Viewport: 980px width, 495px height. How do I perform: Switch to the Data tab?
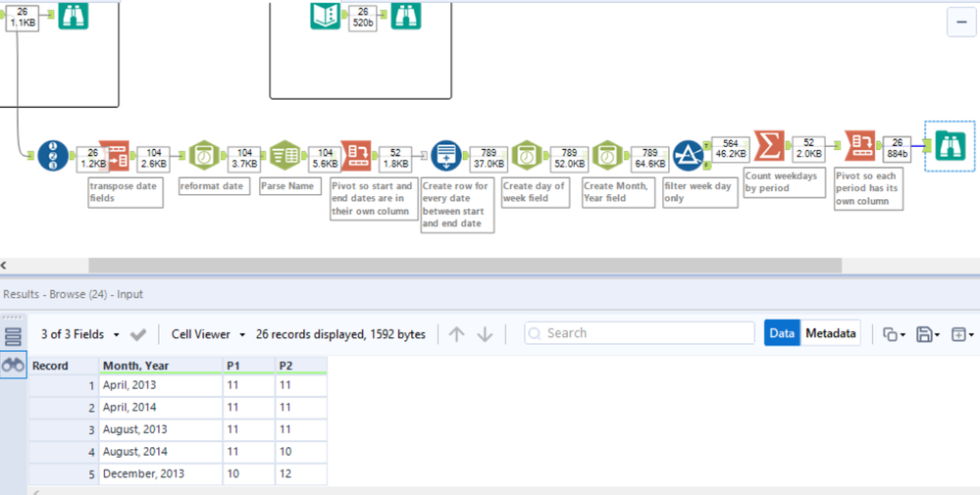tap(782, 333)
